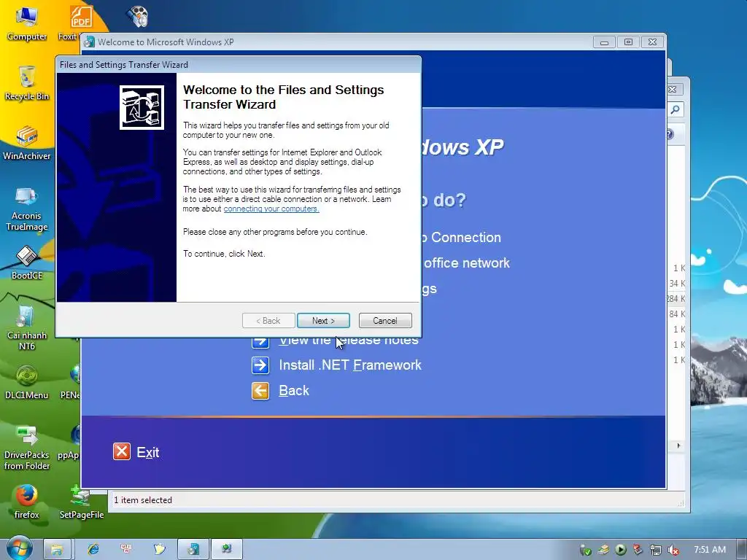The height and width of the screenshot is (560, 747).
Task: Choose Exit in the Windows XP welcome screen
Action: coord(147,452)
